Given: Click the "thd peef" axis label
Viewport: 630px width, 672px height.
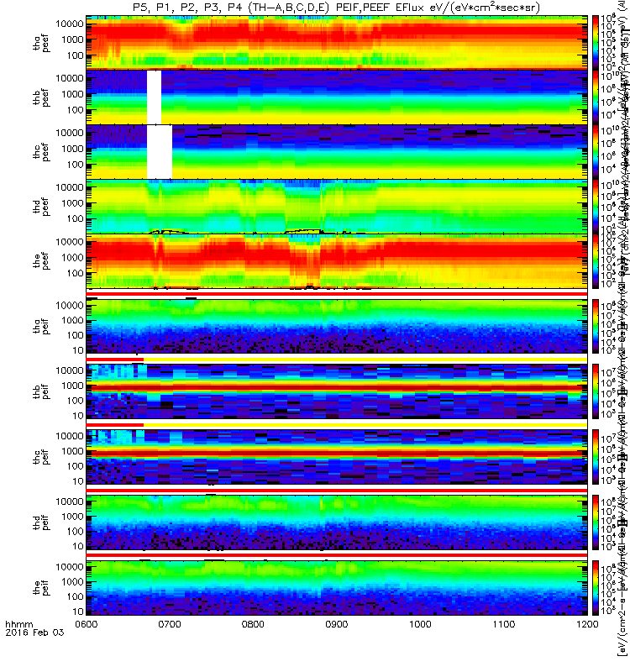Looking at the screenshot, I should [41, 207].
